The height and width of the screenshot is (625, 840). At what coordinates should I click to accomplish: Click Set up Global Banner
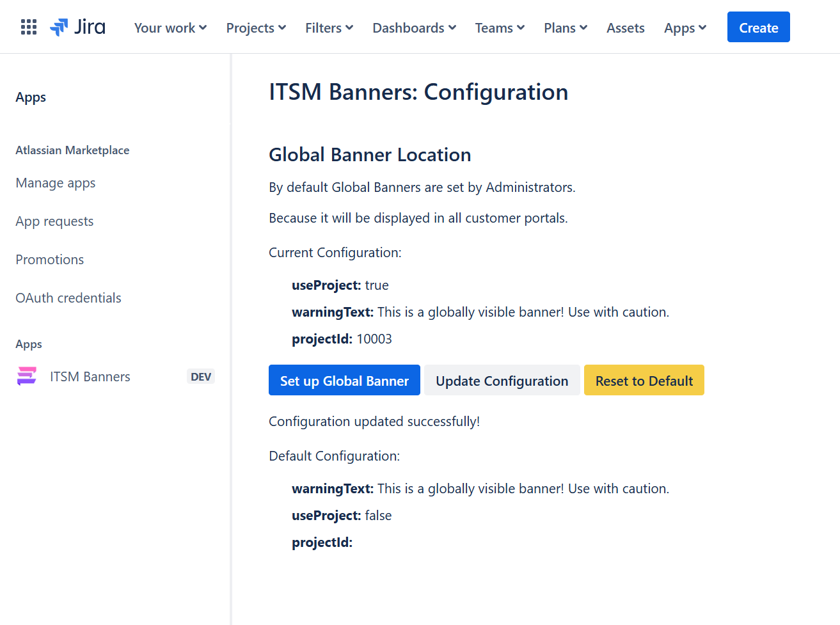point(344,380)
